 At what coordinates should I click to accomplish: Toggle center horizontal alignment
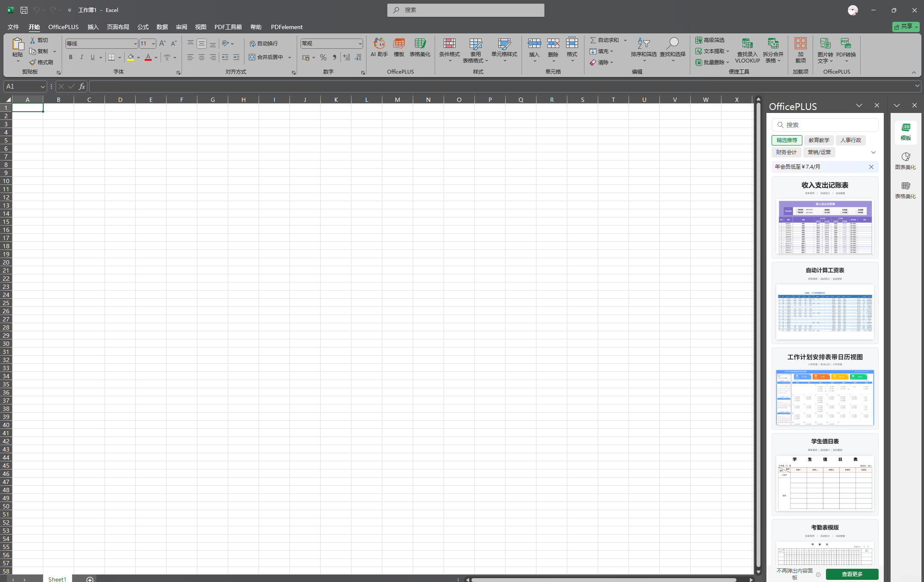click(x=202, y=57)
